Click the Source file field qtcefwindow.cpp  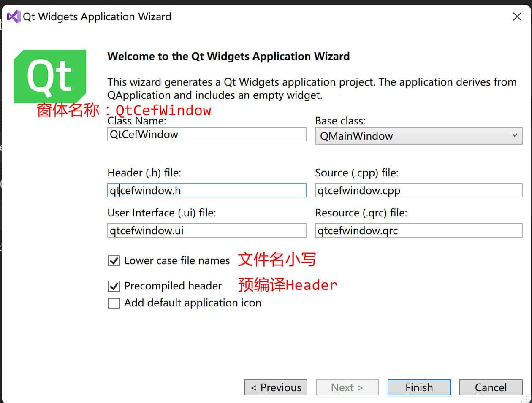click(x=418, y=190)
